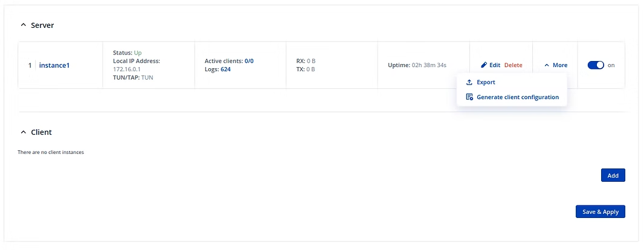Select Export from the More menu
The image size is (644, 250).
[486, 82]
